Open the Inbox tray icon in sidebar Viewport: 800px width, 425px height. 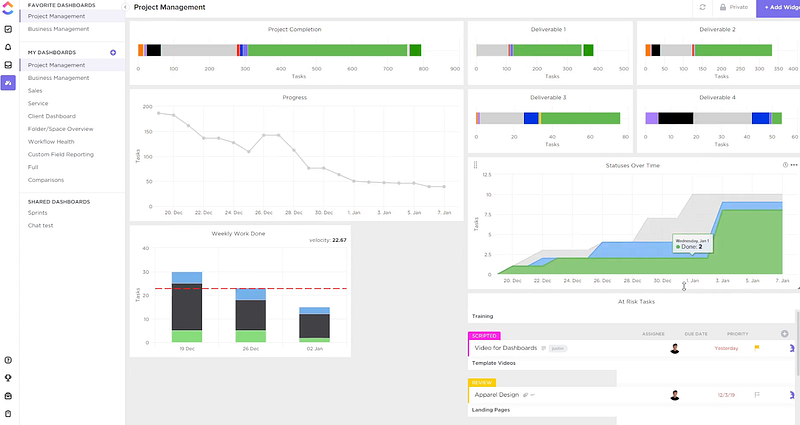pyautogui.click(x=8, y=65)
